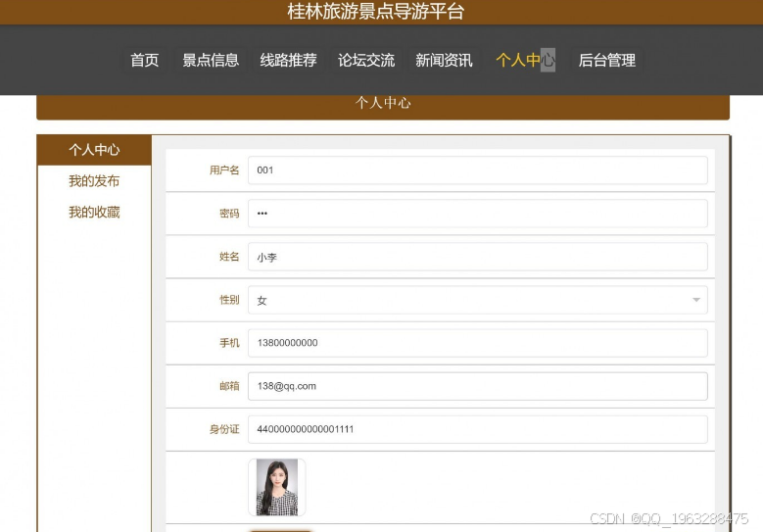Open 新闻资讯 navigation item
This screenshot has height=532, width=763.
(444, 60)
